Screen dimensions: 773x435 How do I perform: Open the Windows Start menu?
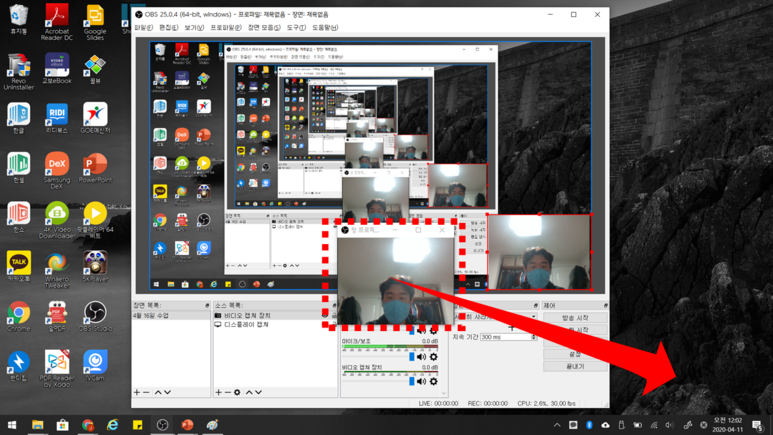pyautogui.click(x=12, y=425)
